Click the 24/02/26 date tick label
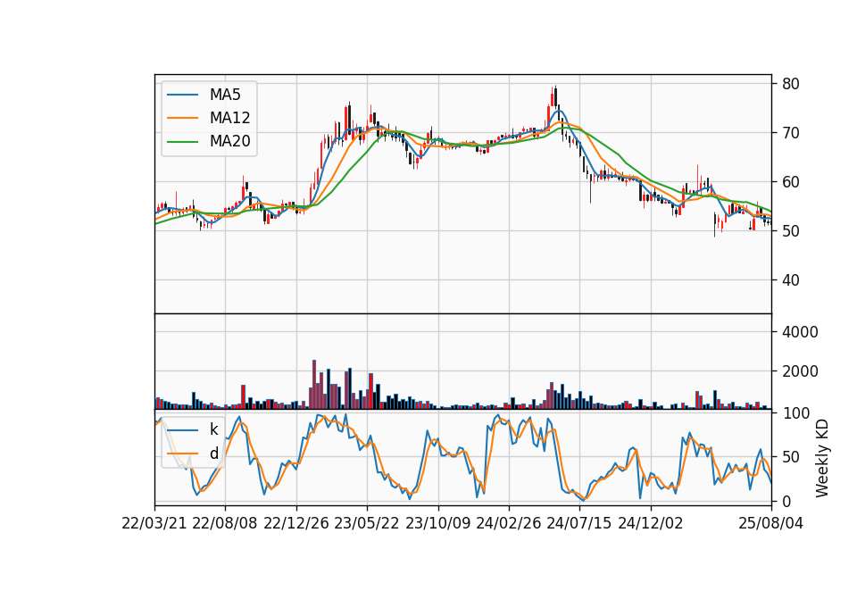The height and width of the screenshot is (616, 857). 508,523
